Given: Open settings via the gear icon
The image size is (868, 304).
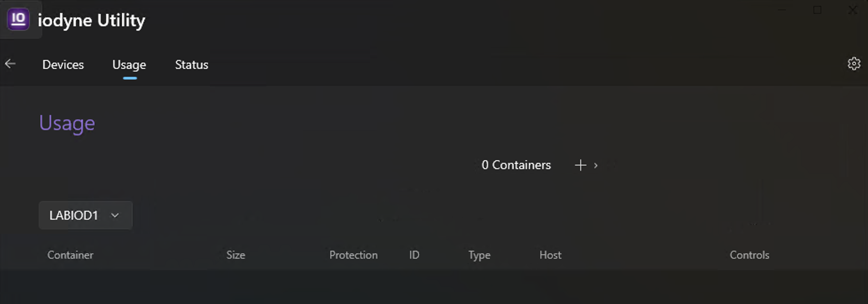Looking at the screenshot, I should click(x=854, y=64).
